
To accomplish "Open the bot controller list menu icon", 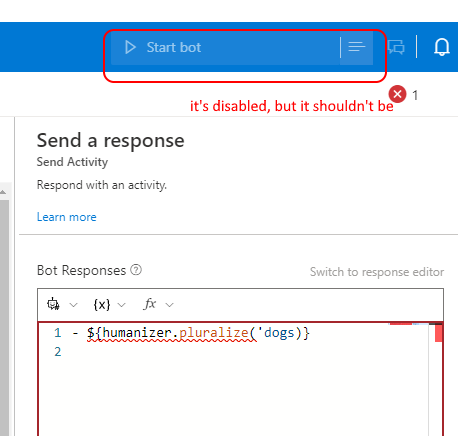I will coord(357,47).
